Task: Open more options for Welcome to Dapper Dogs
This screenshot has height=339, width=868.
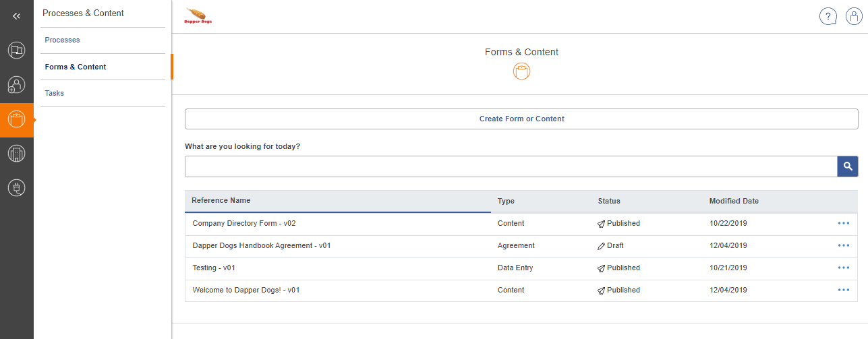Action: [x=843, y=290]
